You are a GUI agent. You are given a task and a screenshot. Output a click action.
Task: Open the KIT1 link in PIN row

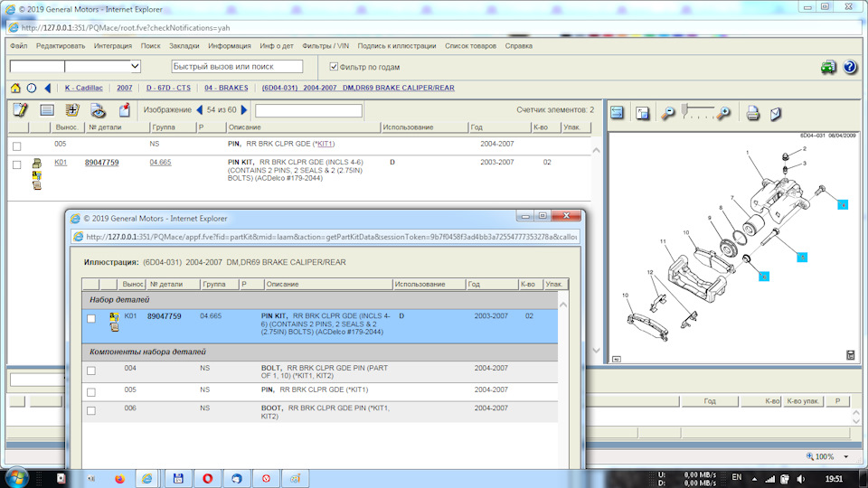[325, 144]
